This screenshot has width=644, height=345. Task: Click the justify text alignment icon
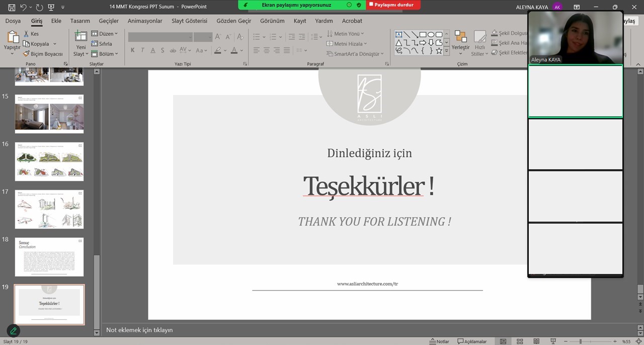coord(287,50)
